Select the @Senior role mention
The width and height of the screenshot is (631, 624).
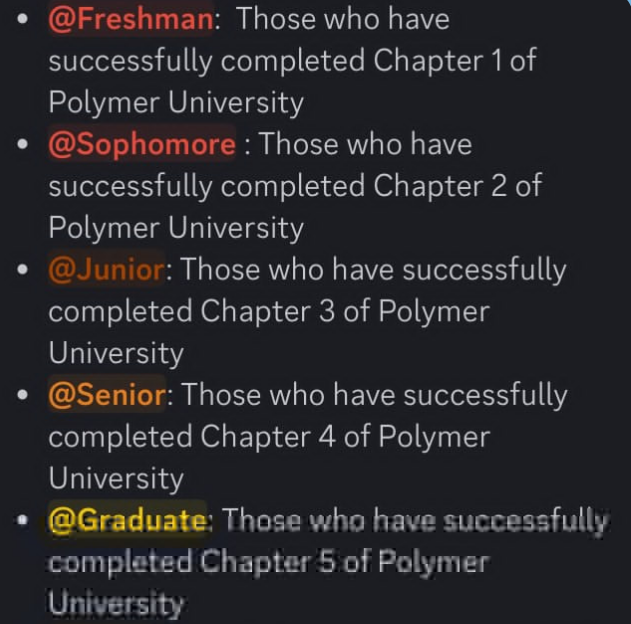pyautogui.click(x=107, y=395)
